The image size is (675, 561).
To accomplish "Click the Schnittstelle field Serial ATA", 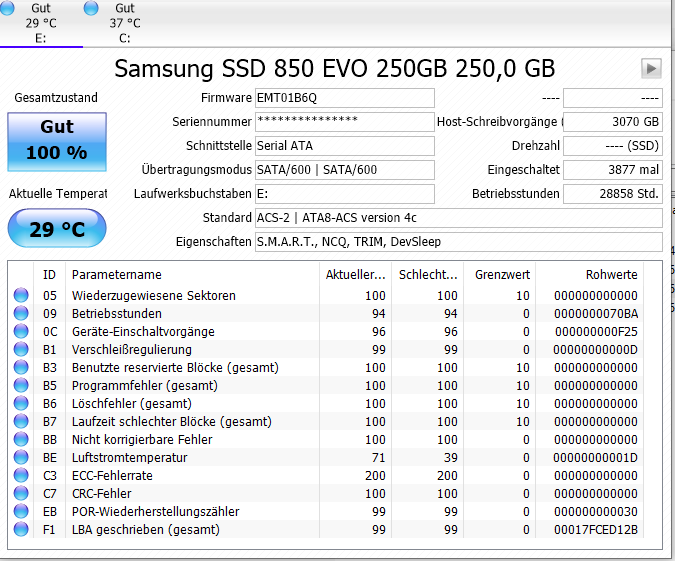I will pyautogui.click(x=345, y=146).
